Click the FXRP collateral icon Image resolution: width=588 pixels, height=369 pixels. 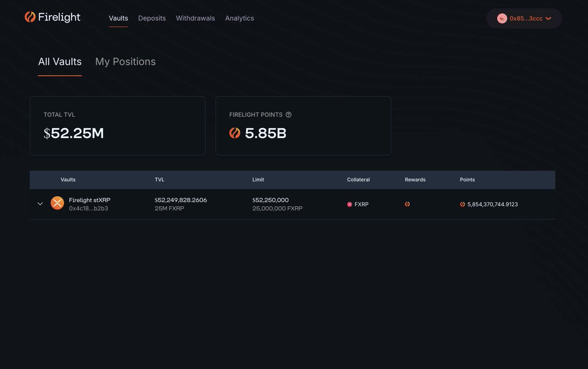coord(350,204)
